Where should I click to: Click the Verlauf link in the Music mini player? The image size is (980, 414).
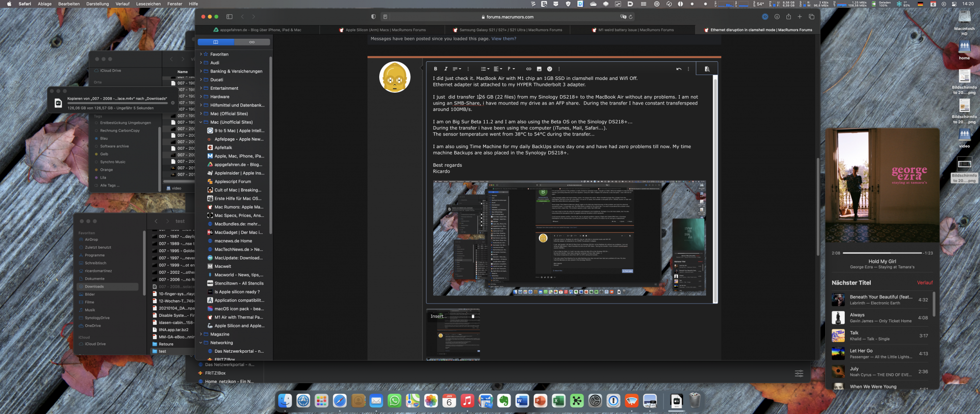925,283
